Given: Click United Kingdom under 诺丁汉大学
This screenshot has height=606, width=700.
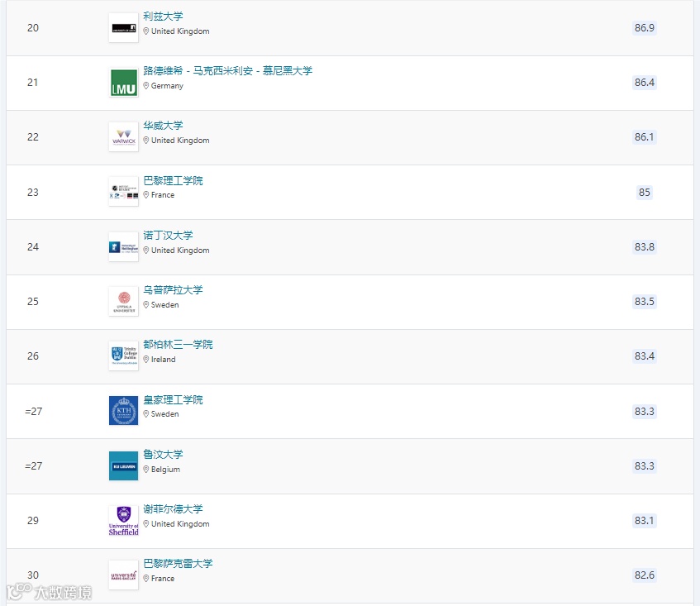Looking at the screenshot, I should point(180,251).
